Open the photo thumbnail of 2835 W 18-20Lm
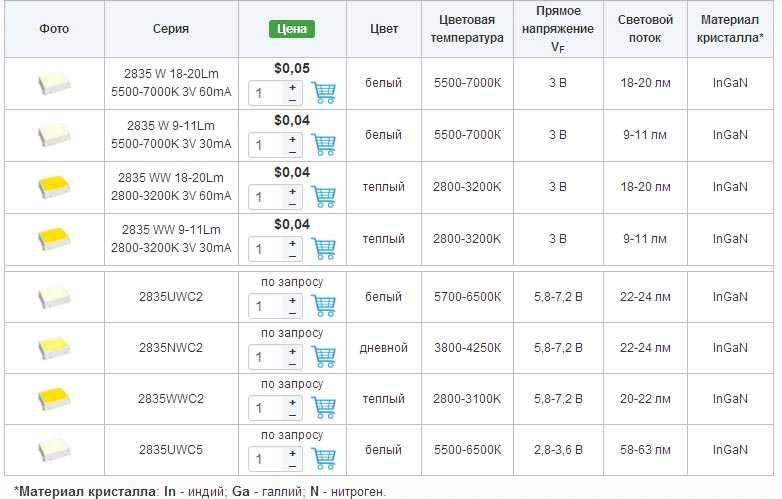The height and width of the screenshot is (499, 782). click(54, 83)
